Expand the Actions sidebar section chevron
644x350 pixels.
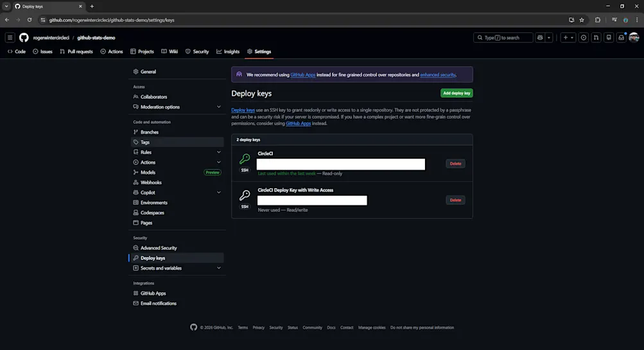[218, 162]
